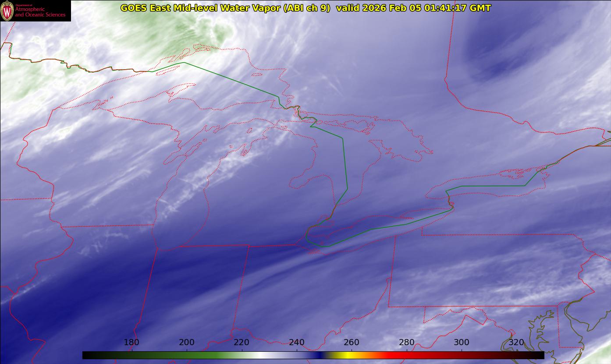This screenshot has width=611, height=364.
Task: Click the University of Wisconsin crest logo
Action: [x=7, y=11]
